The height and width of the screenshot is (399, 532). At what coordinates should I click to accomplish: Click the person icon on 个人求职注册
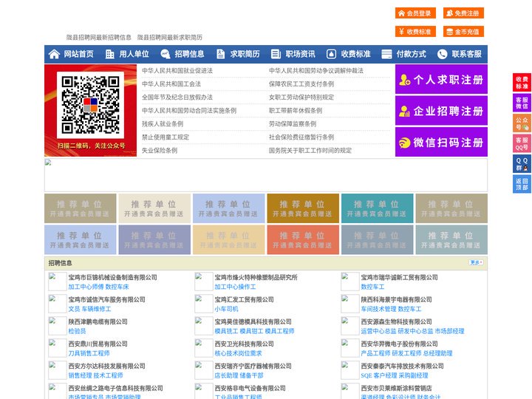404,80
